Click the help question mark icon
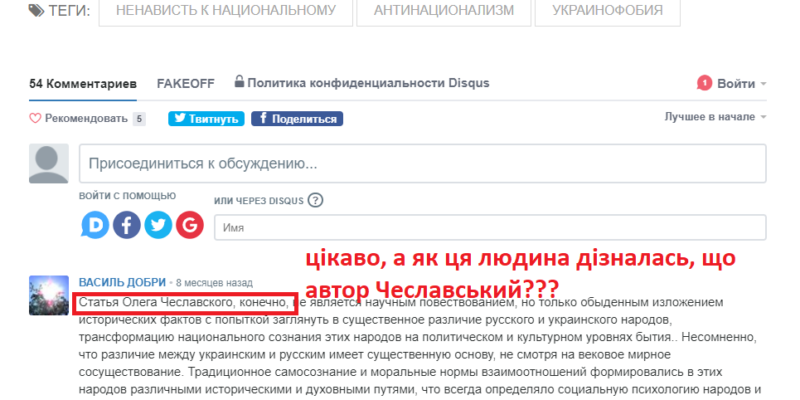This screenshot has height=400, width=800. pos(316,200)
